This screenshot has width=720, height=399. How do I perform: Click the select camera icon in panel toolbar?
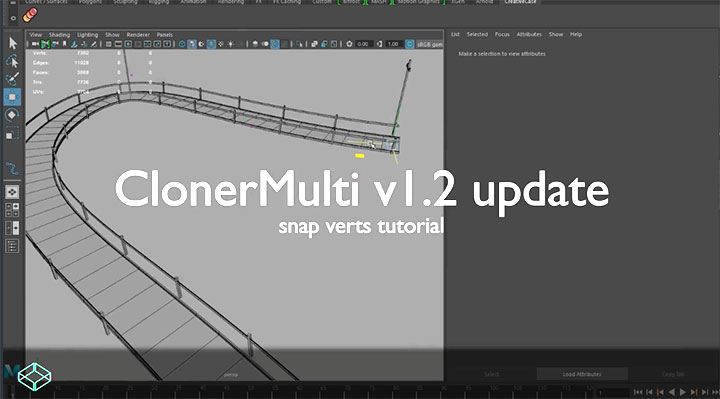point(35,44)
